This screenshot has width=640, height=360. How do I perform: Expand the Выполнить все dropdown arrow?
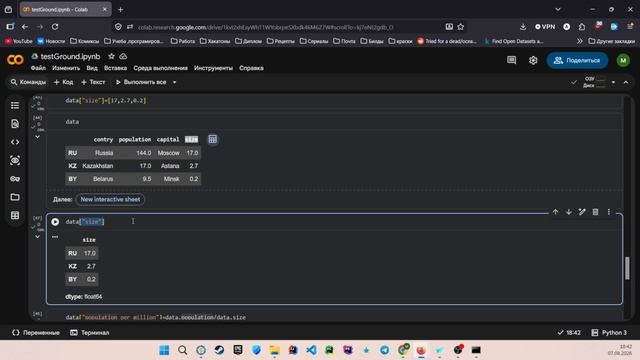(x=174, y=82)
